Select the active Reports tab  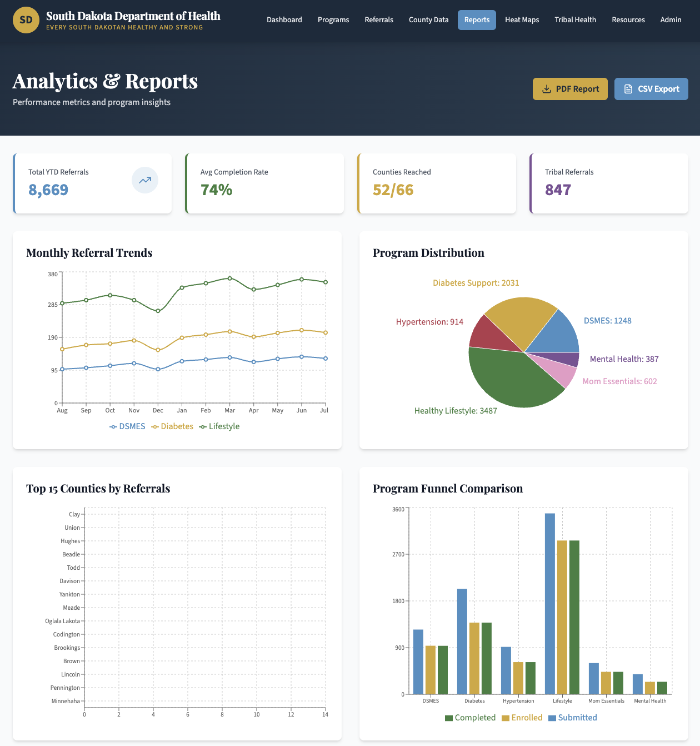click(477, 20)
